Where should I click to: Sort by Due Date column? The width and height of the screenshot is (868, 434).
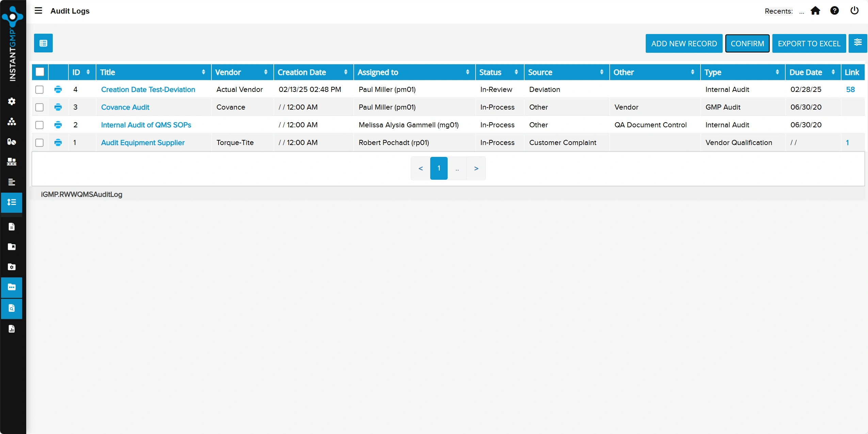pyautogui.click(x=833, y=72)
